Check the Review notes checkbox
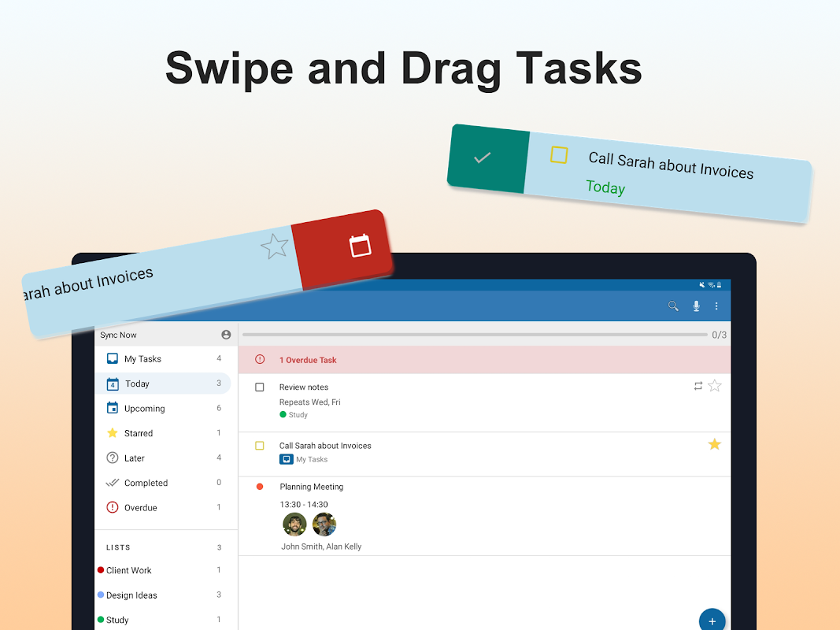840x630 pixels. (260, 387)
